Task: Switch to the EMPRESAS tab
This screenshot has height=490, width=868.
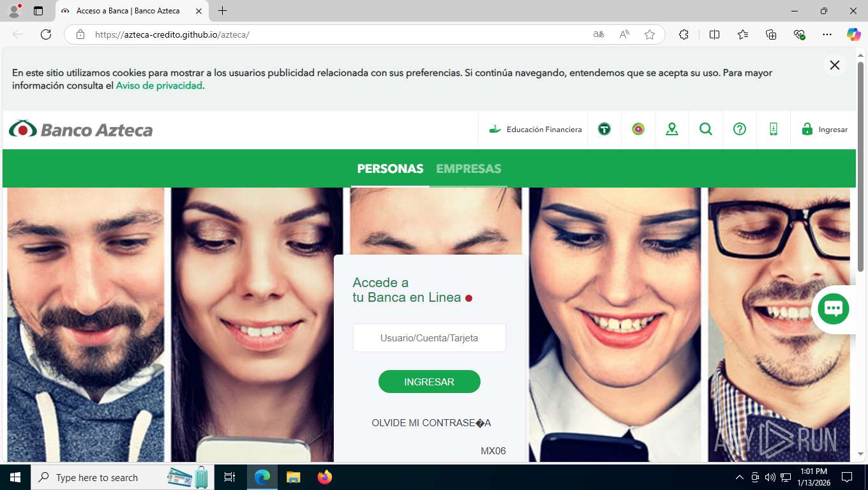Action: (x=468, y=169)
